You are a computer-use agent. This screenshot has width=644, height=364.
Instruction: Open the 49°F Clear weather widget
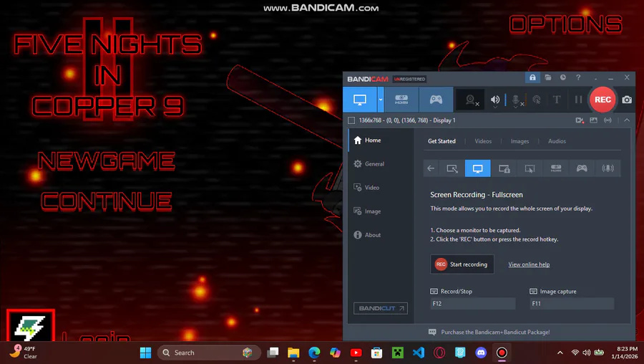tap(24, 353)
